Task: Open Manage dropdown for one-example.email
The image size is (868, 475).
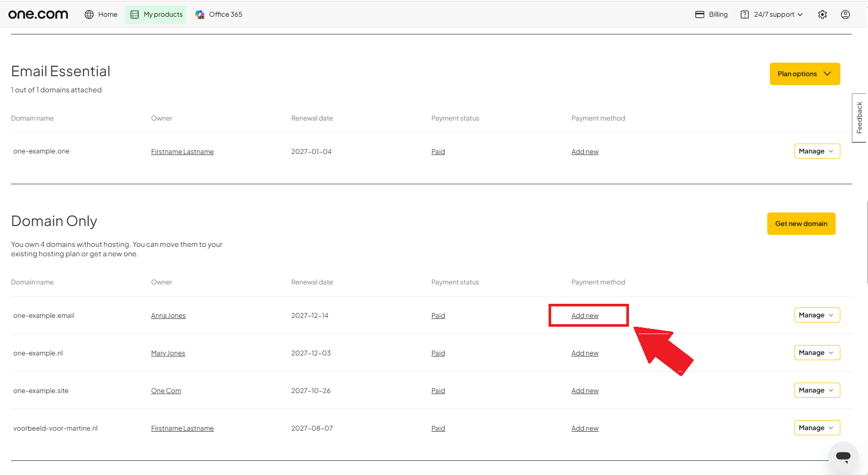Action: pyautogui.click(x=817, y=315)
